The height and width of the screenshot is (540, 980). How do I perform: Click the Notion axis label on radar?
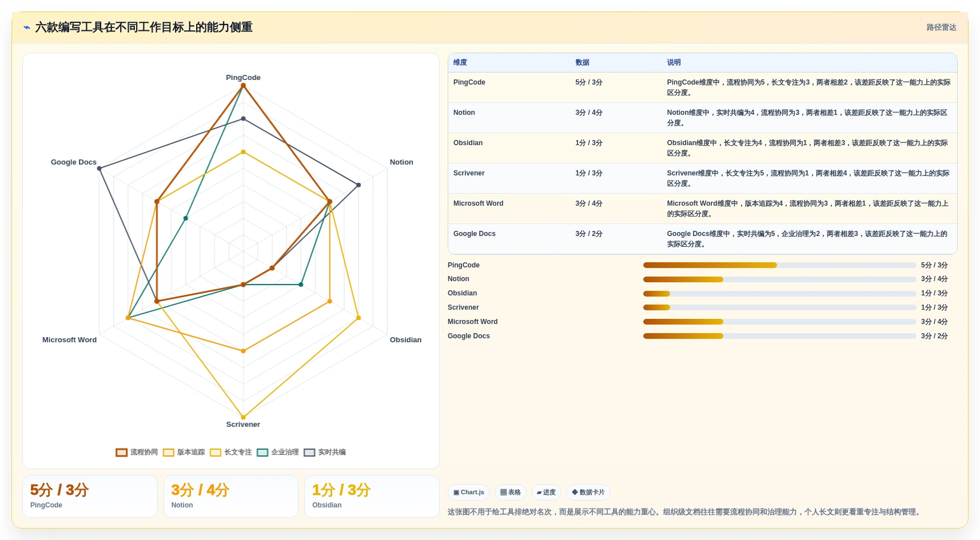pos(401,162)
